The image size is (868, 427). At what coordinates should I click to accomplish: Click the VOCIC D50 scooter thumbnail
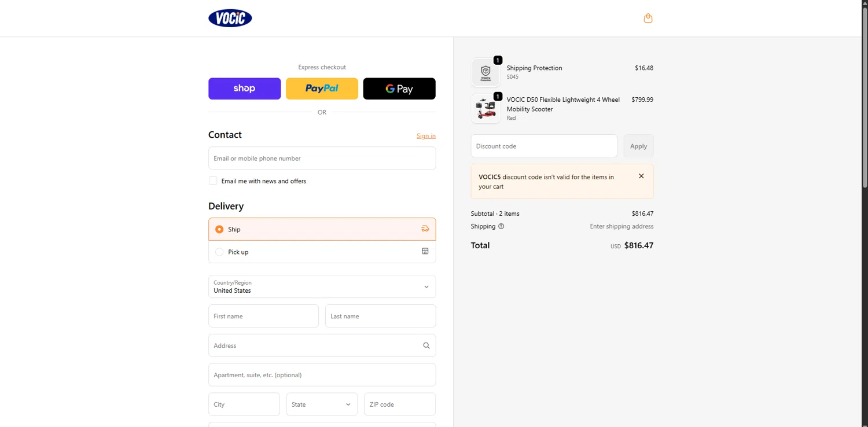tap(486, 109)
